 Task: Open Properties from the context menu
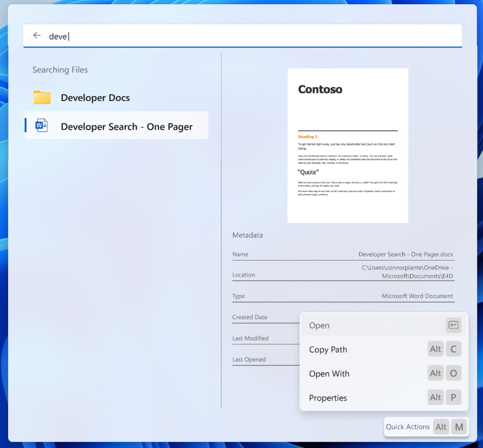(x=328, y=398)
